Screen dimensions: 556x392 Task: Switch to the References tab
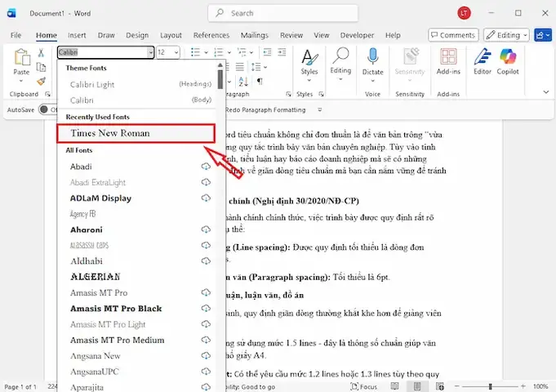click(x=211, y=35)
